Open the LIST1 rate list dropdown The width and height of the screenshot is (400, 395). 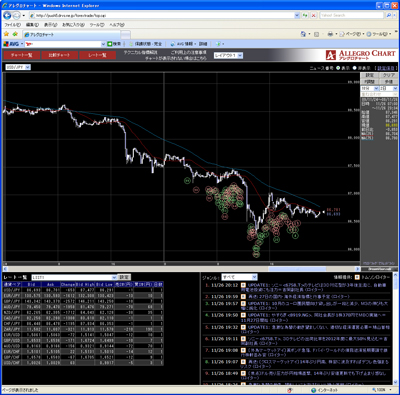pos(74,277)
